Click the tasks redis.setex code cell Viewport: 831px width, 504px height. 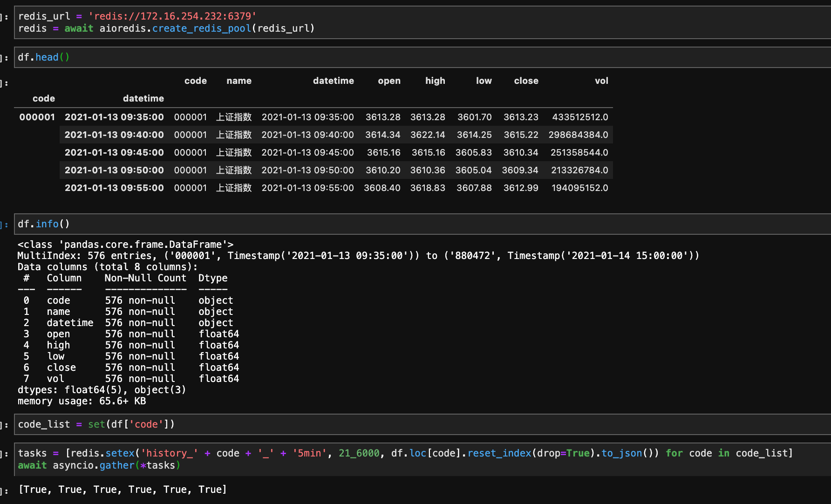coord(422,459)
